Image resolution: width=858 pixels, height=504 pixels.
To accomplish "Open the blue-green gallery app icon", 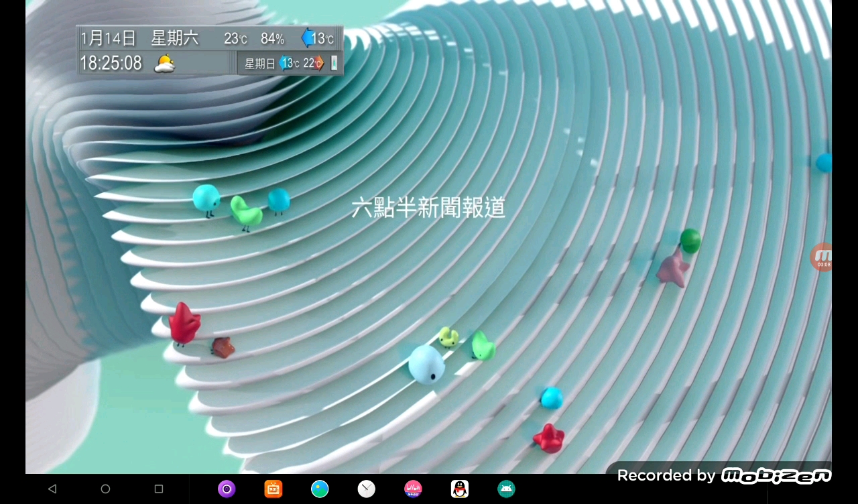I will (x=320, y=489).
